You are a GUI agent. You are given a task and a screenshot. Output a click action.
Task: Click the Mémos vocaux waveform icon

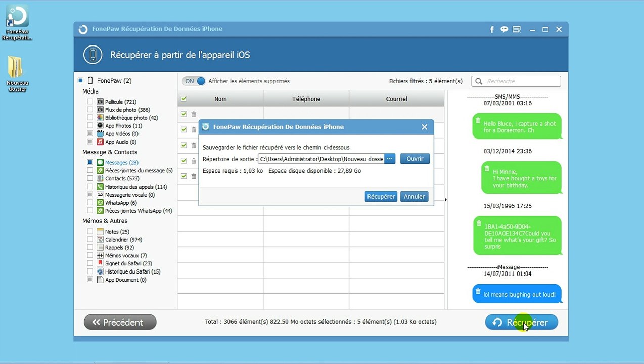(x=100, y=256)
